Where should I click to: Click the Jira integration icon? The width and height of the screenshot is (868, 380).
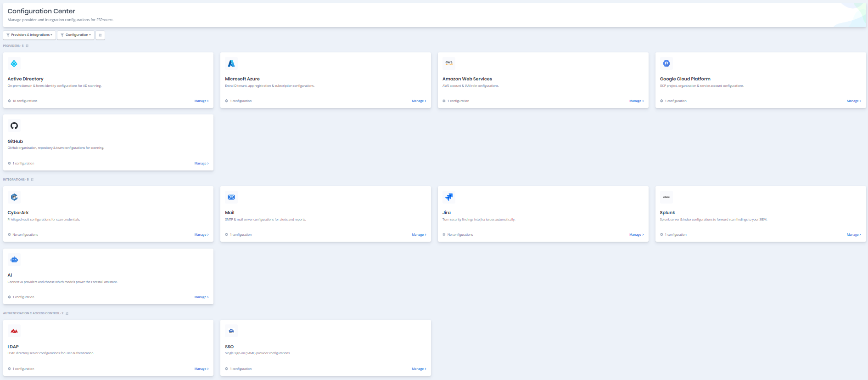pyautogui.click(x=449, y=197)
